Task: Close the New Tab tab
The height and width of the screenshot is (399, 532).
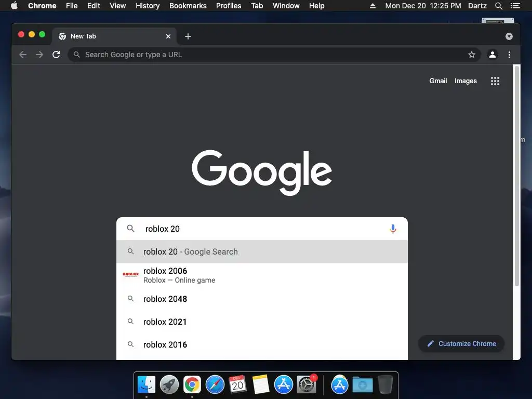Action: (x=168, y=36)
